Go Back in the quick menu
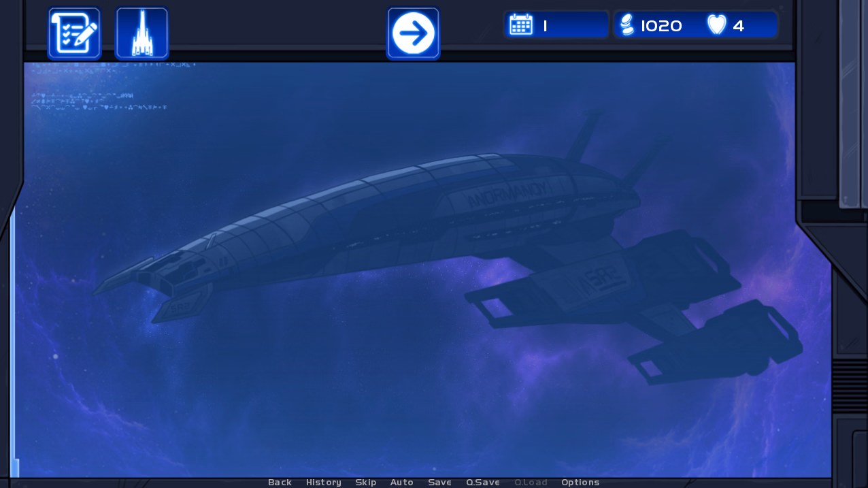 [x=280, y=482]
